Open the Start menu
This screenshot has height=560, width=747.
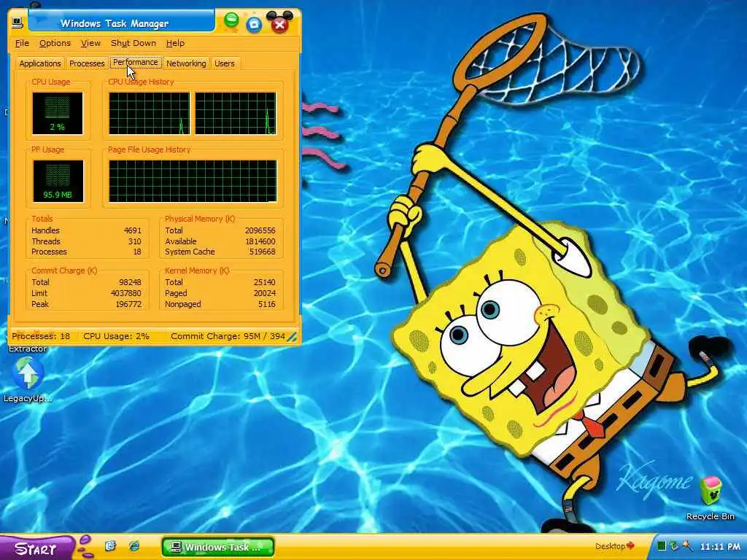pyautogui.click(x=36, y=548)
